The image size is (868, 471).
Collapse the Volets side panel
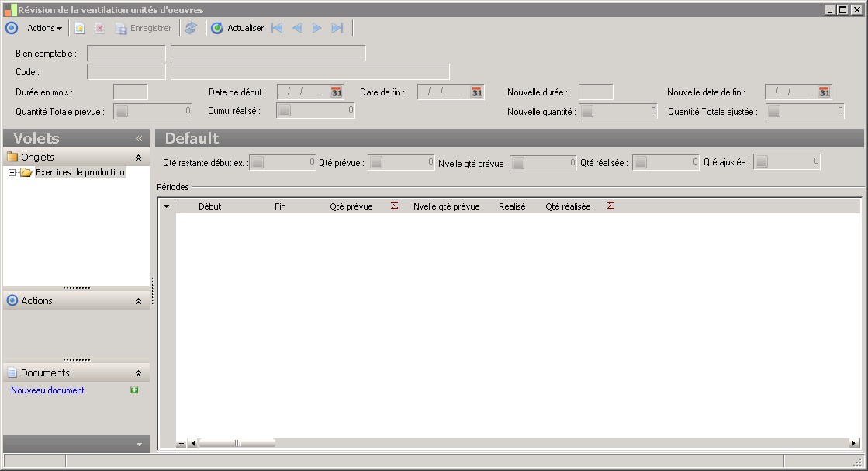[x=139, y=138]
